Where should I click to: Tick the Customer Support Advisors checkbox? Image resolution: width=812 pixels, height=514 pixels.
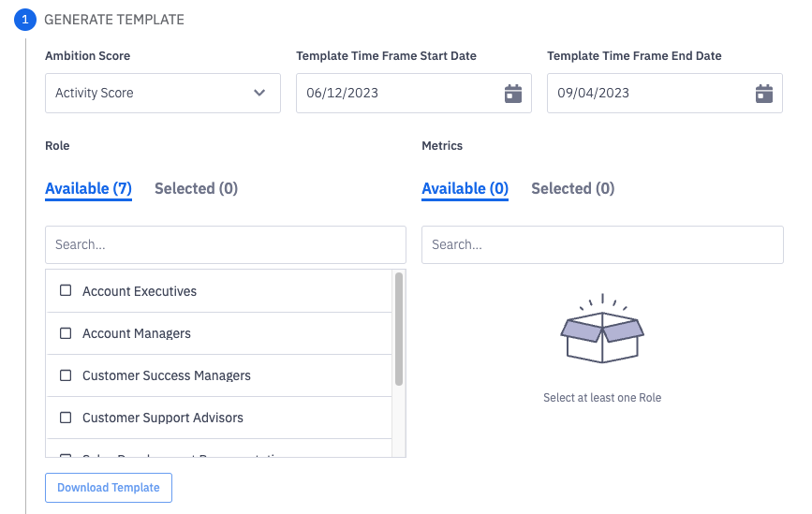66,418
